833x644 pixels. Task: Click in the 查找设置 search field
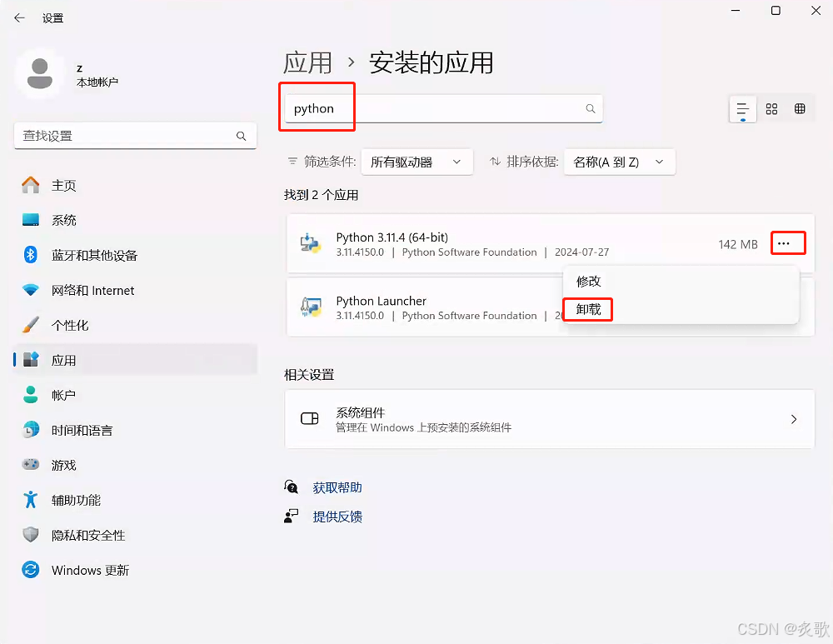point(136,136)
